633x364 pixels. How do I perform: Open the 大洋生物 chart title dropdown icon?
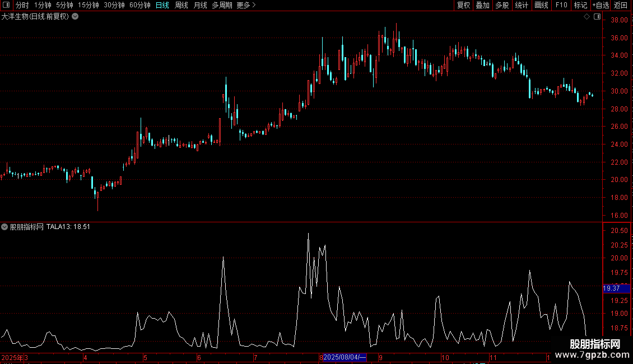click(x=75, y=17)
